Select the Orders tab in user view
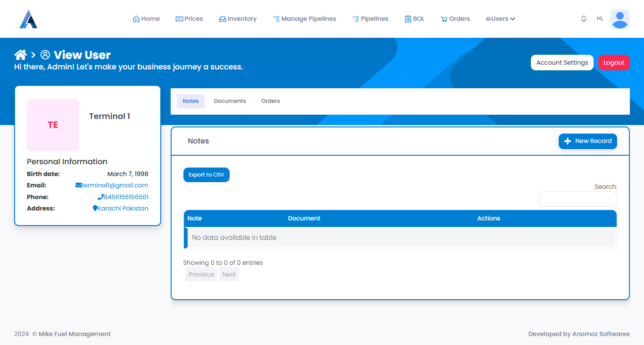644x345 pixels. pyautogui.click(x=271, y=101)
